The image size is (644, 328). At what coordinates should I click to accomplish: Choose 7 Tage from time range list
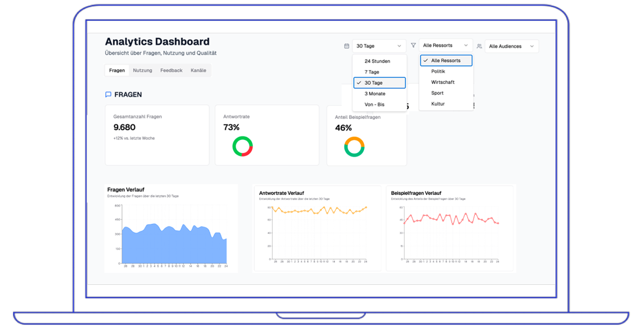coord(372,72)
